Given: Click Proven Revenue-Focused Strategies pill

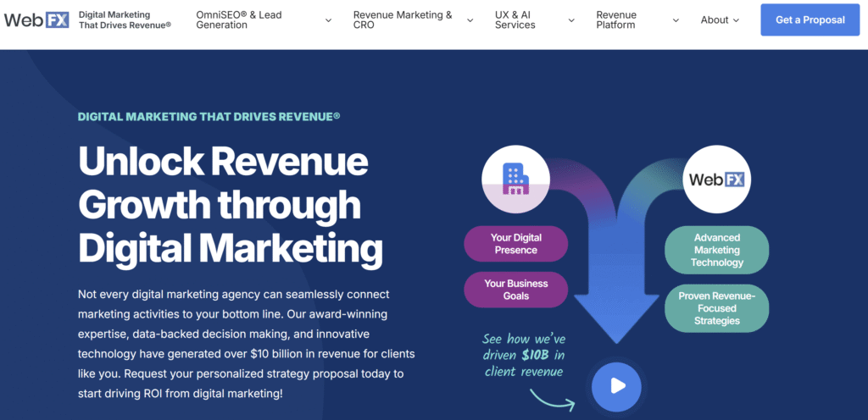Looking at the screenshot, I should [x=717, y=308].
